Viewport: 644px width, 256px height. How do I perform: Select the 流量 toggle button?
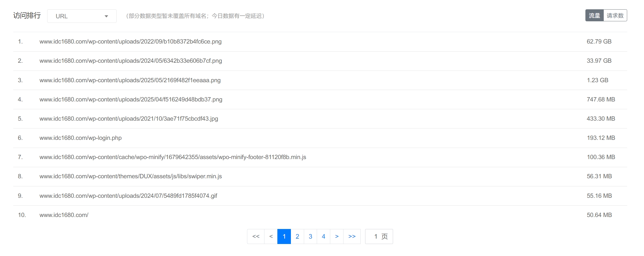(594, 16)
